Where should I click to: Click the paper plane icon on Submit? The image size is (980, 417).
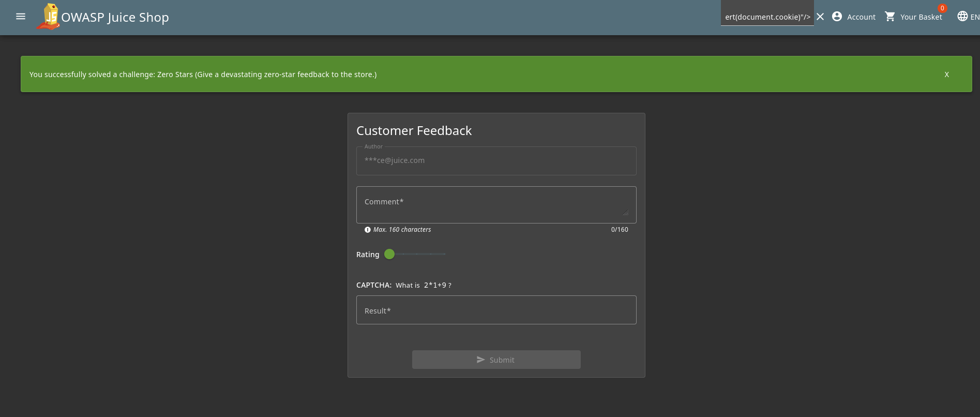click(x=480, y=360)
